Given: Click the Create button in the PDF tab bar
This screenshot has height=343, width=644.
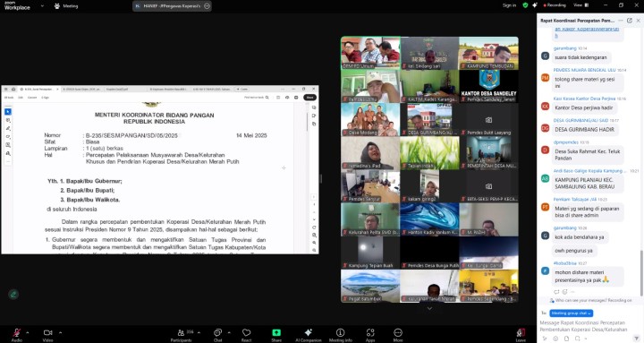Looking at the screenshot, I should coord(242,89).
